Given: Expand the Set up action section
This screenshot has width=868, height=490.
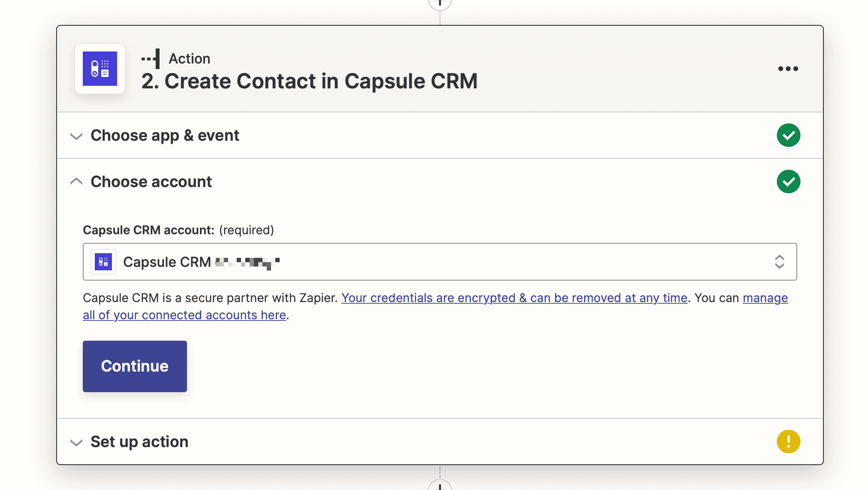Looking at the screenshot, I should (440, 442).
